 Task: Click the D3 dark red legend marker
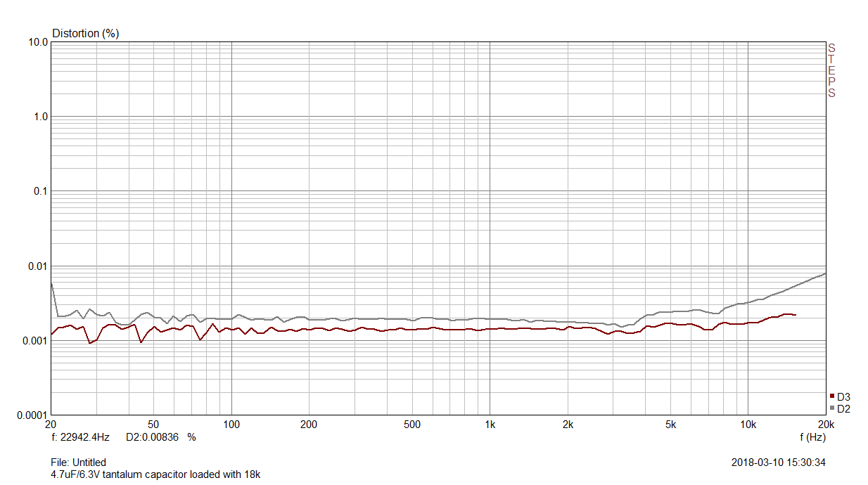click(832, 396)
